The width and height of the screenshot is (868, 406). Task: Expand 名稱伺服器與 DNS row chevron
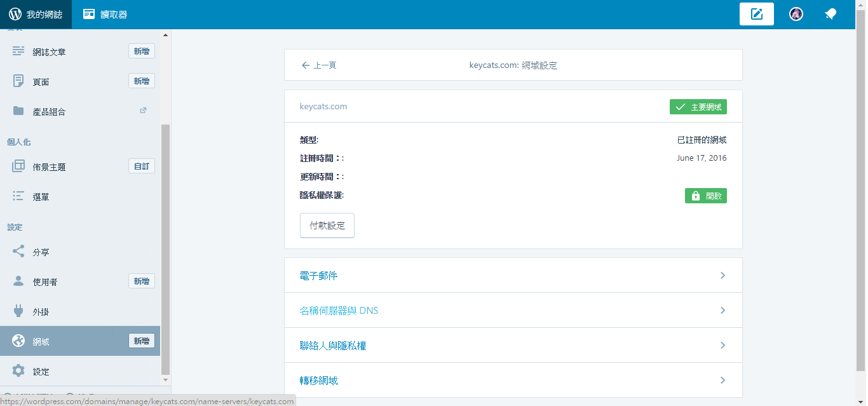coord(722,311)
